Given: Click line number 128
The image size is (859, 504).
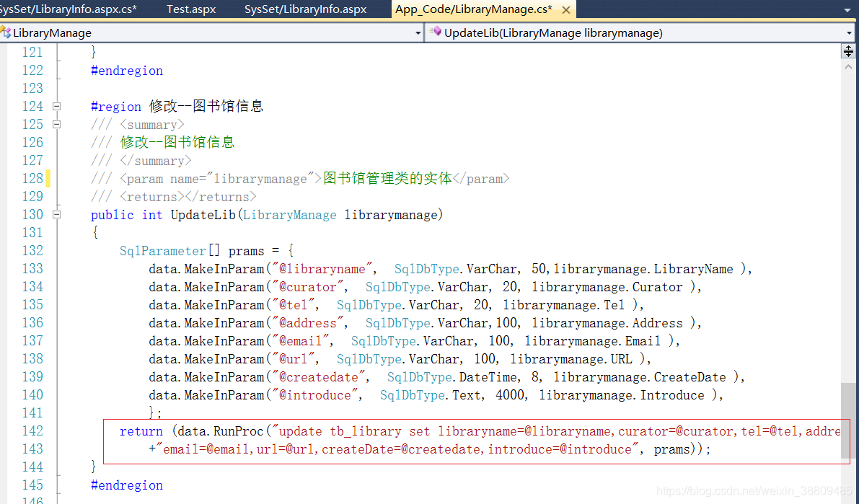Looking at the screenshot, I should [x=32, y=179].
